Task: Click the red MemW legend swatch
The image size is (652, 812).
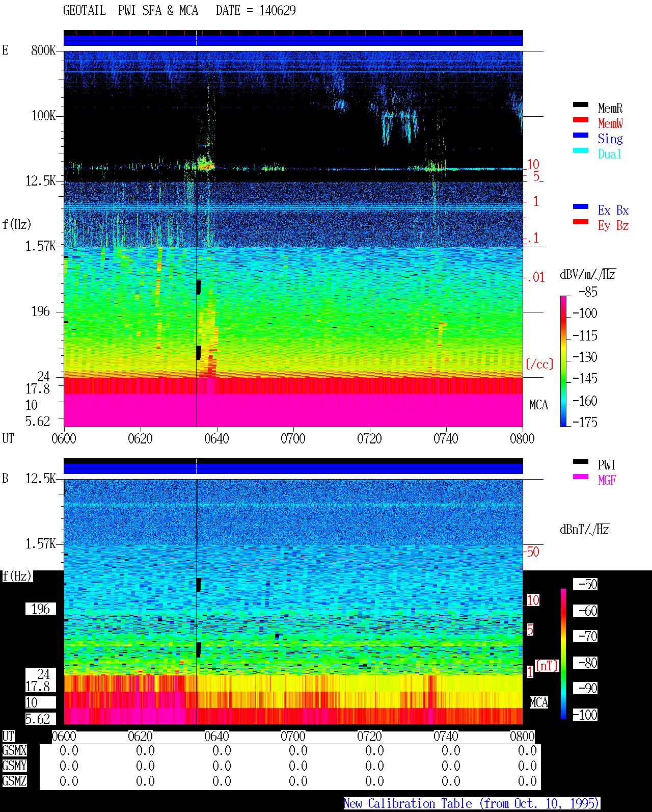Action: [580, 120]
